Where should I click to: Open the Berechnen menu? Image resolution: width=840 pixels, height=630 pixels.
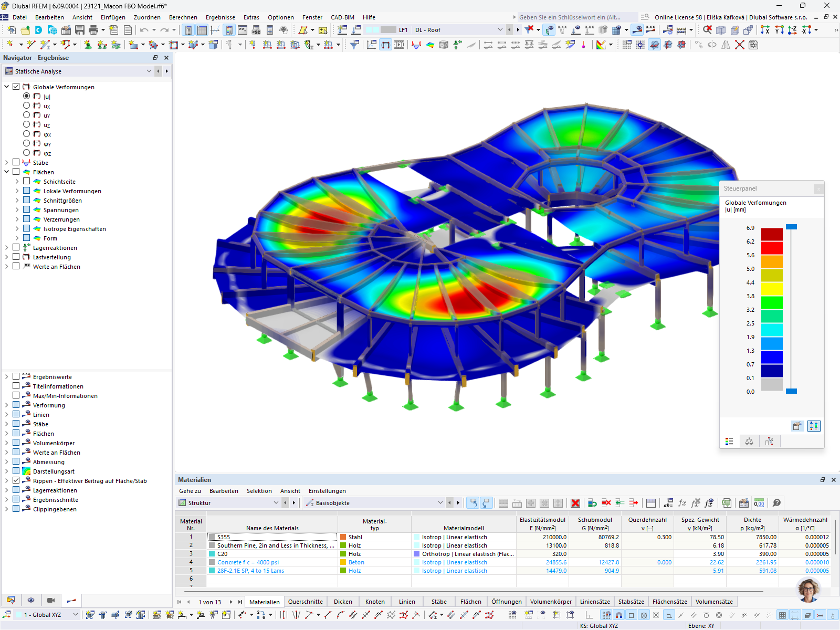coord(183,17)
